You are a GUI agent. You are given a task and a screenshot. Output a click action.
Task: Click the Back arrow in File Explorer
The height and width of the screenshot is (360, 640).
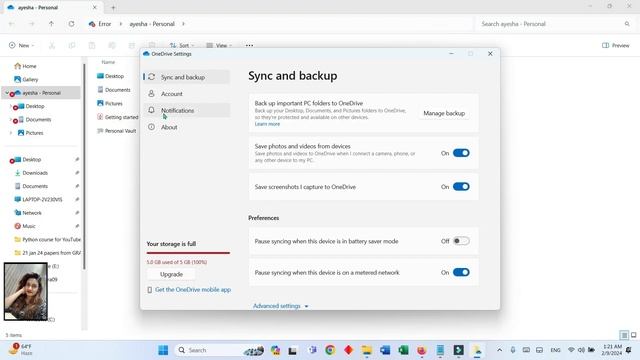(11, 24)
